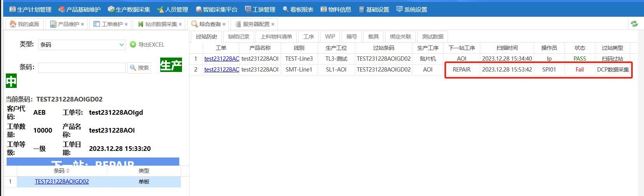Click the 我的桌面 home tab icon
644x196 pixels.
[x=13, y=24]
